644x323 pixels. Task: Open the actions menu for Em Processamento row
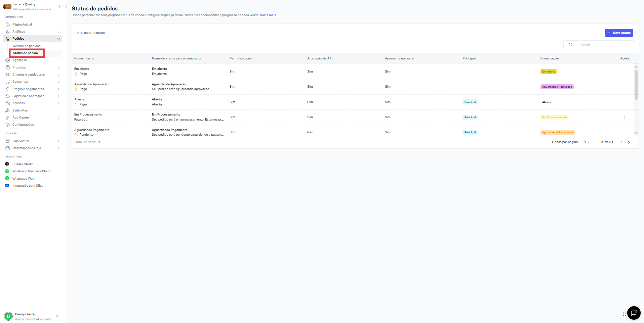[x=625, y=117]
